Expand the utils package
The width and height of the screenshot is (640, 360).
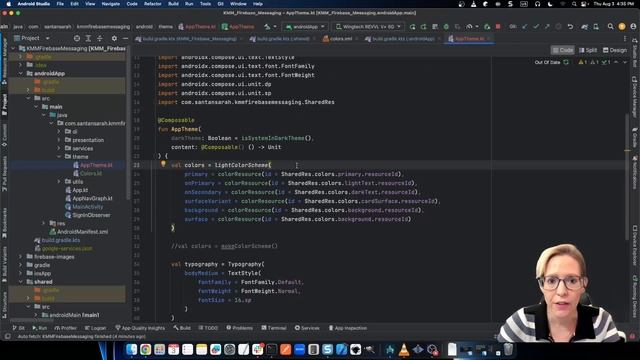59,182
